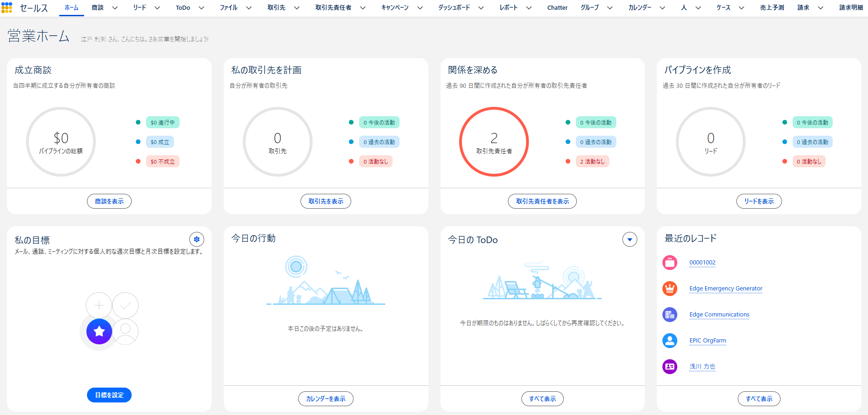Expand the ケース tab dropdown chevron
Image resolution: width=868 pixels, height=415 pixels.
[x=741, y=8]
